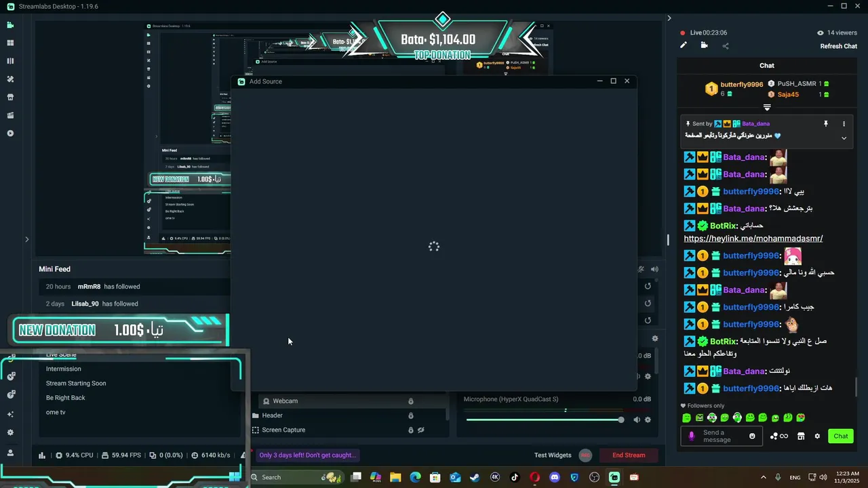The height and width of the screenshot is (488, 868).
Task: Click End Stream button
Action: pos(629,455)
